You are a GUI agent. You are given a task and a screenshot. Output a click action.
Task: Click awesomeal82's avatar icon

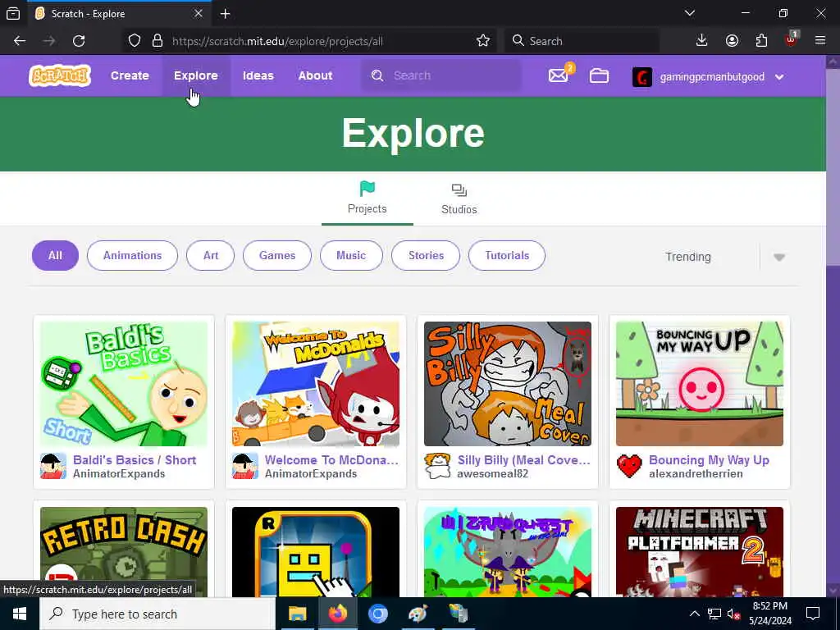pos(437,466)
